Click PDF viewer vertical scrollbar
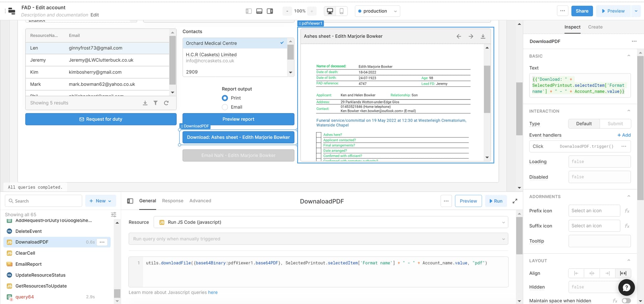This screenshot has width=644, height=304. coord(487,89)
